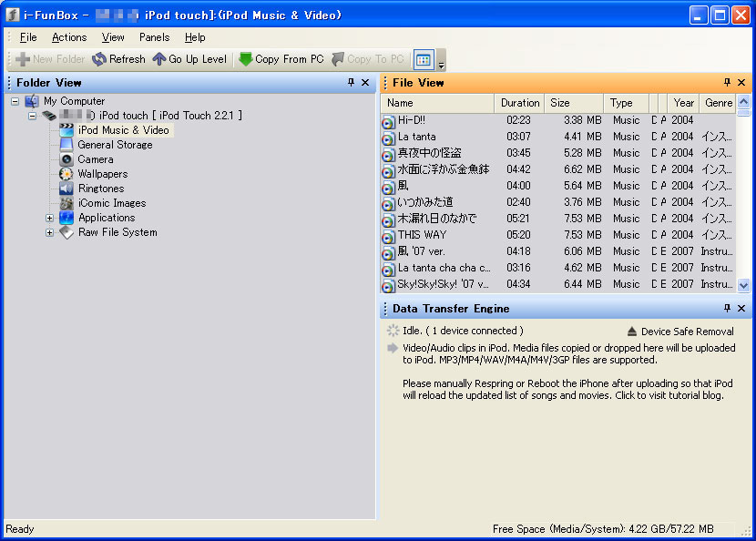Click the iPod touch device icon
The height and width of the screenshot is (541, 756).
tap(48, 116)
